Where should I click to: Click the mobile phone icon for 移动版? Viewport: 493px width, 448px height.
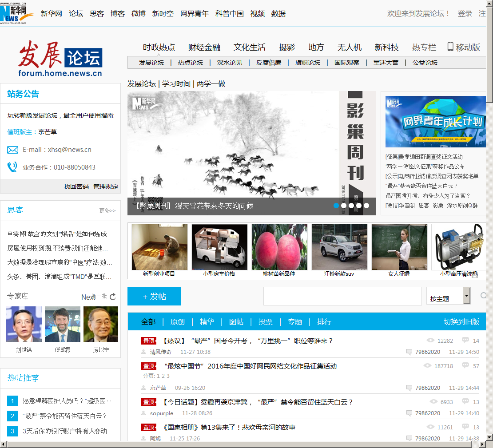450,47
